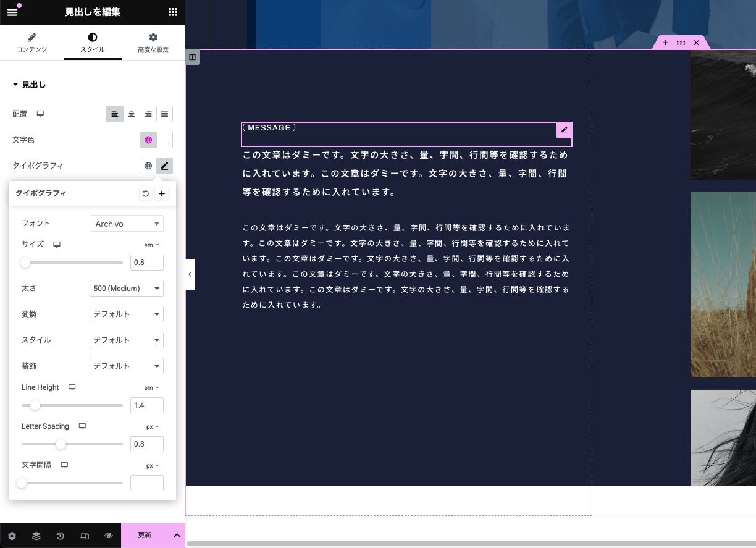Open the 太さ 500 (Medium) dropdown
This screenshot has width=756, height=548.
coord(127,288)
